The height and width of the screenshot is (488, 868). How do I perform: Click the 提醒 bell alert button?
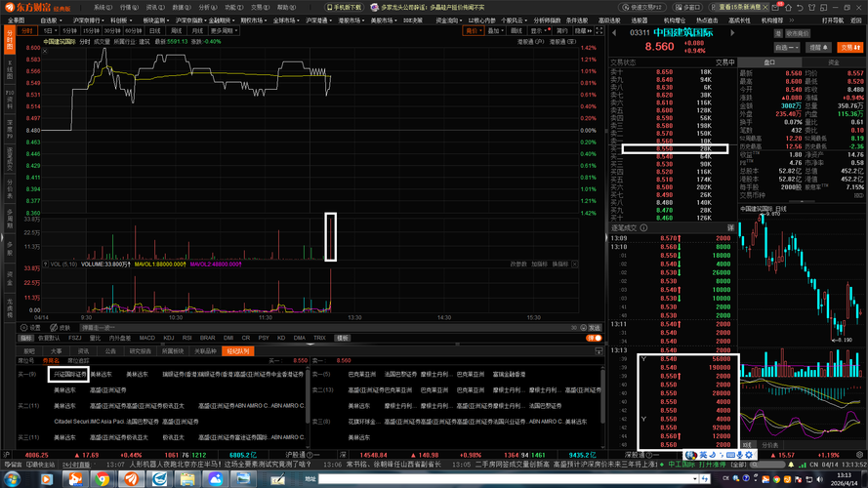tap(818, 47)
